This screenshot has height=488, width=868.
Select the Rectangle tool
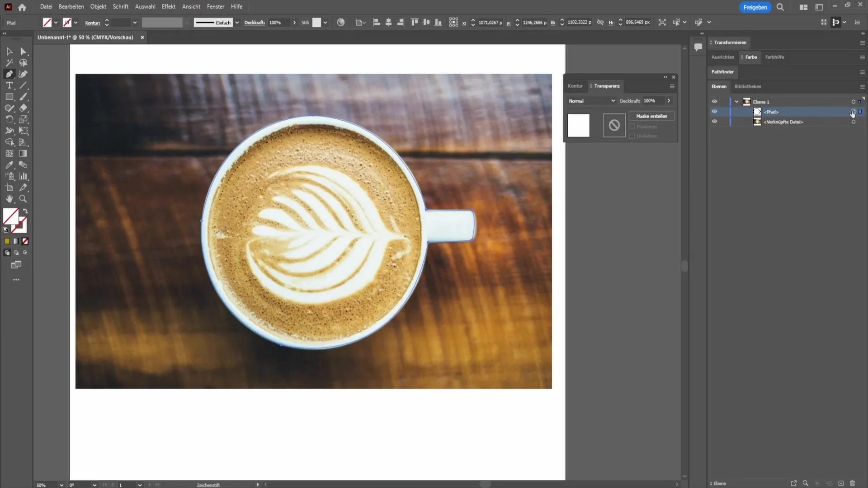click(x=9, y=97)
